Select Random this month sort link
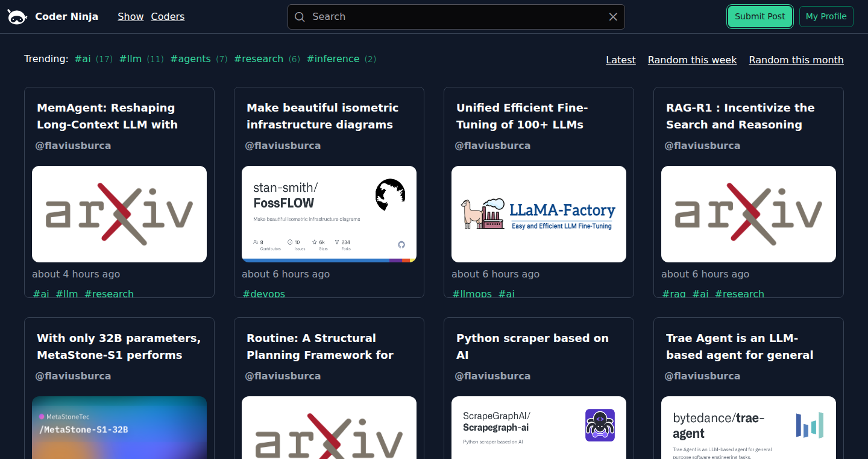 pyautogui.click(x=796, y=60)
